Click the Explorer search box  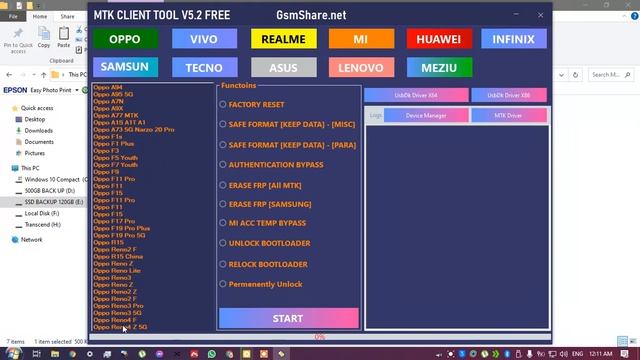click(x=611, y=75)
